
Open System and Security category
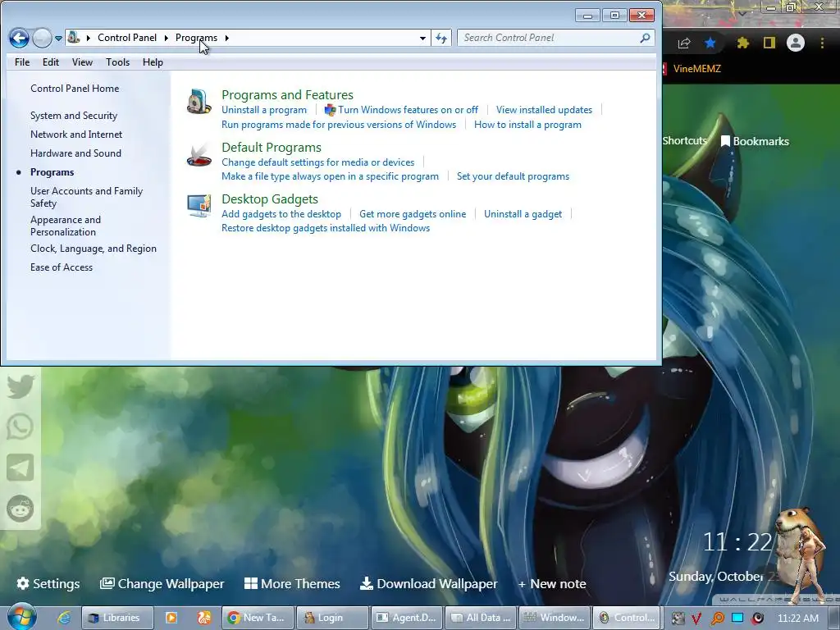coord(73,116)
